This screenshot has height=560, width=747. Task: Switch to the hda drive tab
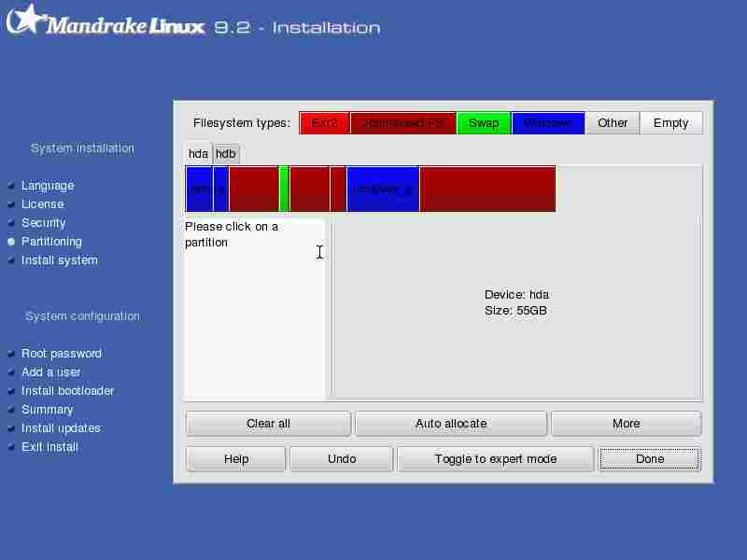[x=198, y=154]
